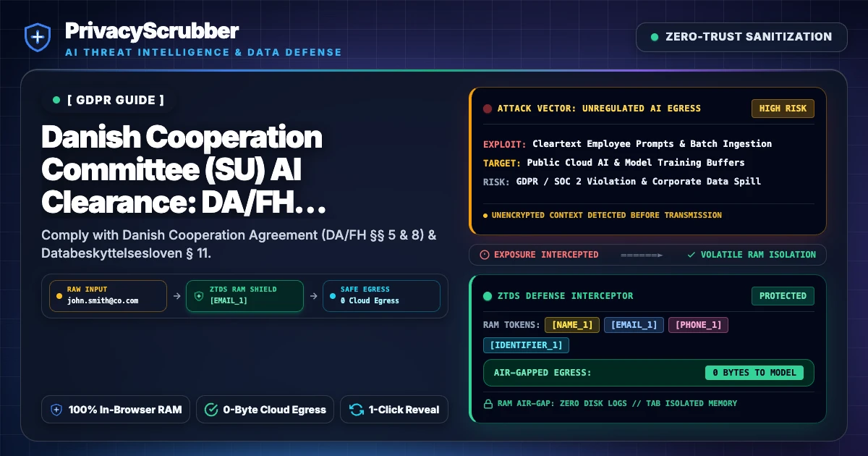Click the GDPR GUIDE tag

click(x=109, y=100)
